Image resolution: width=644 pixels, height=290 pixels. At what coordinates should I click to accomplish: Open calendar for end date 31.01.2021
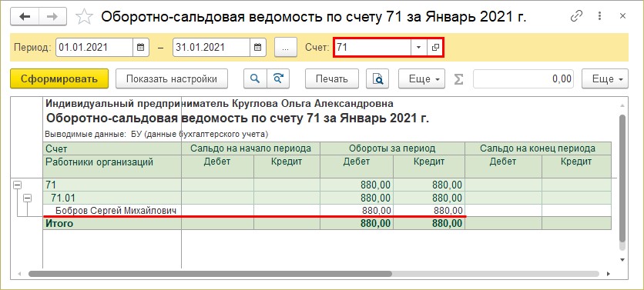[x=258, y=47]
